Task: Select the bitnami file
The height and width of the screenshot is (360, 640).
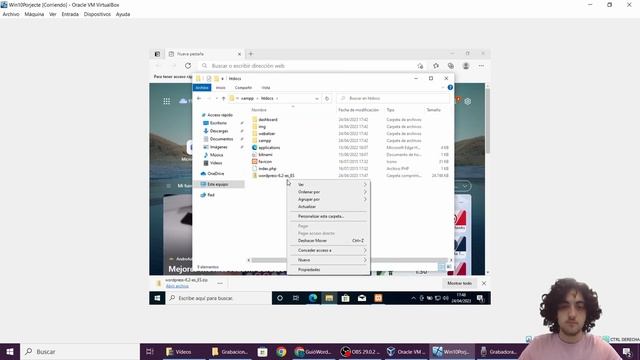Action: (265, 154)
